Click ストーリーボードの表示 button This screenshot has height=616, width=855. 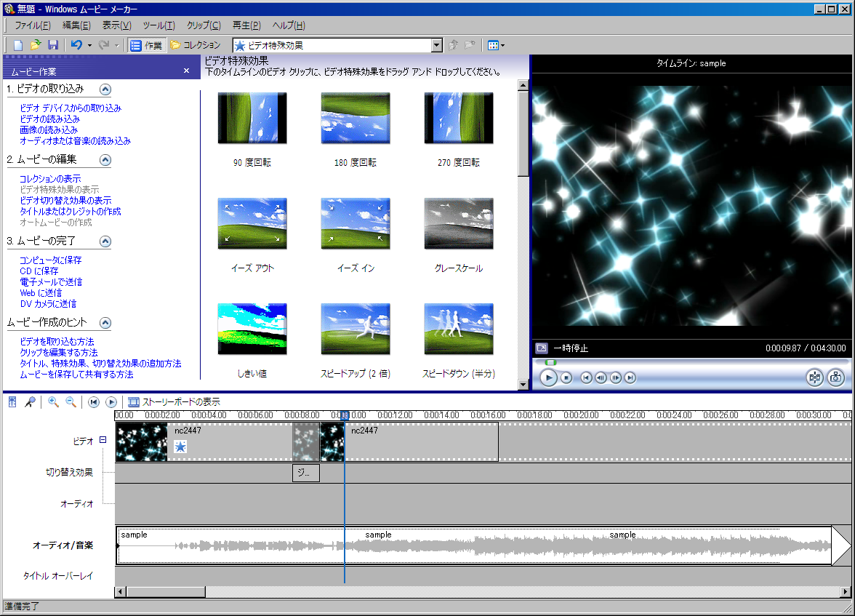pos(174,402)
